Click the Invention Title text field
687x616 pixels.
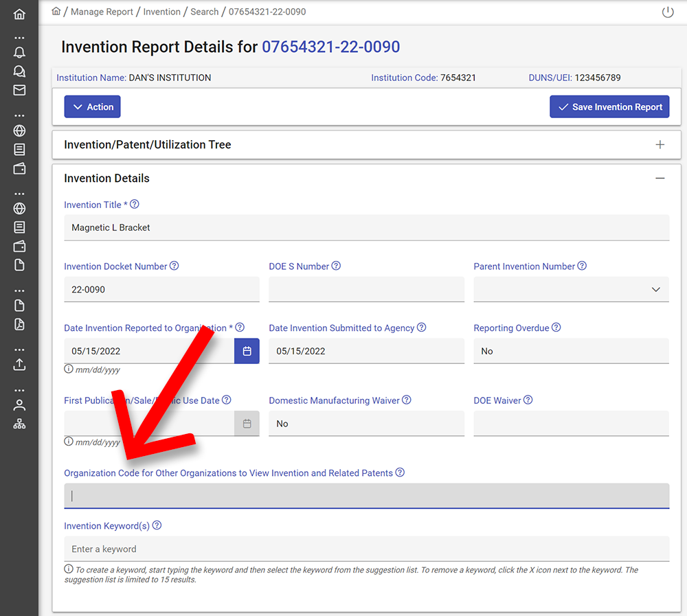point(366,227)
